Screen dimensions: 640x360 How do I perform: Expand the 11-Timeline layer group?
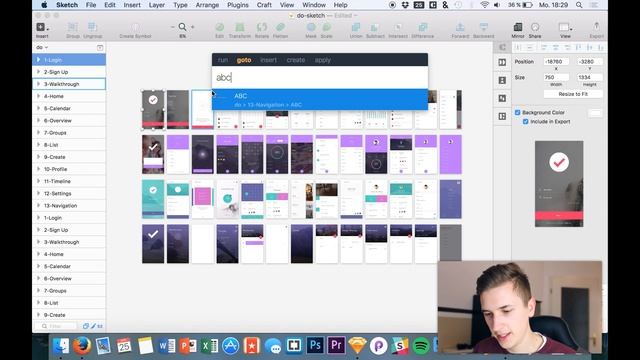[38, 181]
